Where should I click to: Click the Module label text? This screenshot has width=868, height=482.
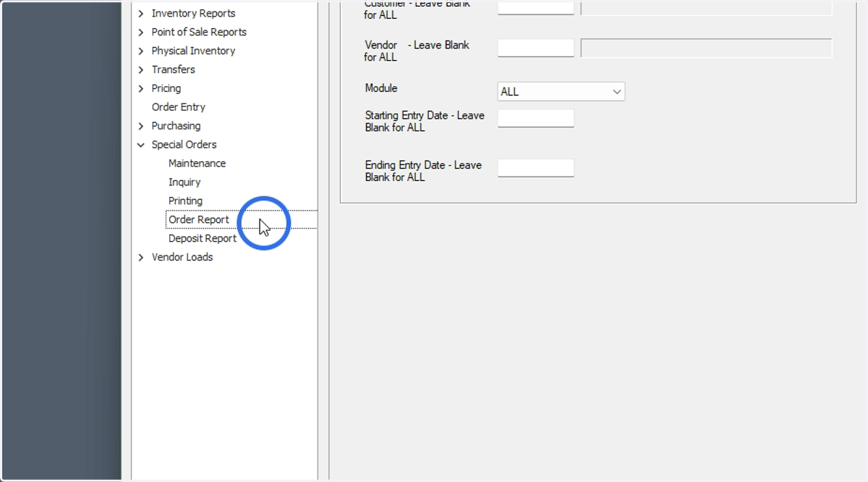click(381, 88)
